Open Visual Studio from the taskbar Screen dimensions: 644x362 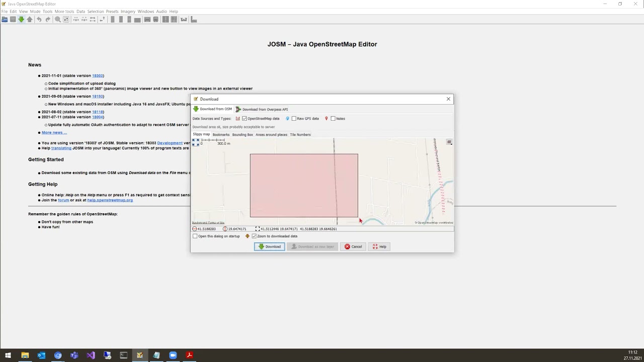[91, 355]
